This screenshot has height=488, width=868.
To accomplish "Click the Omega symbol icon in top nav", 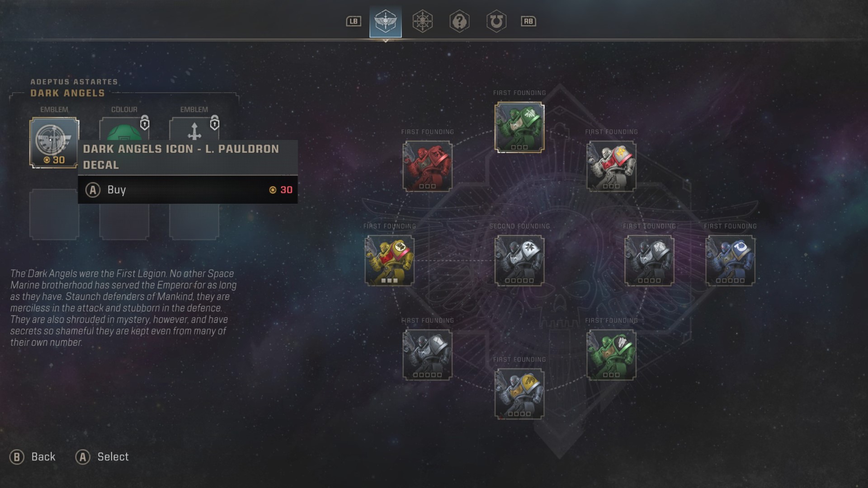I will (496, 21).
